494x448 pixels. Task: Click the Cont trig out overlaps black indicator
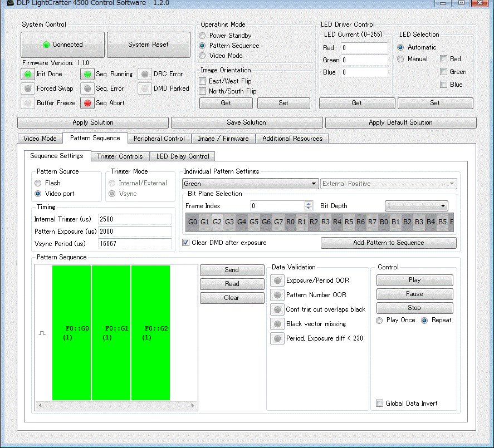tap(277, 309)
